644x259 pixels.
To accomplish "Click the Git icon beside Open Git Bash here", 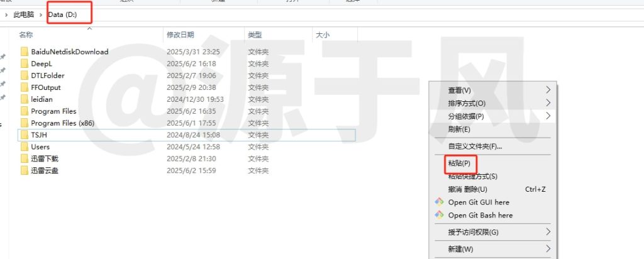I will pos(440,214).
